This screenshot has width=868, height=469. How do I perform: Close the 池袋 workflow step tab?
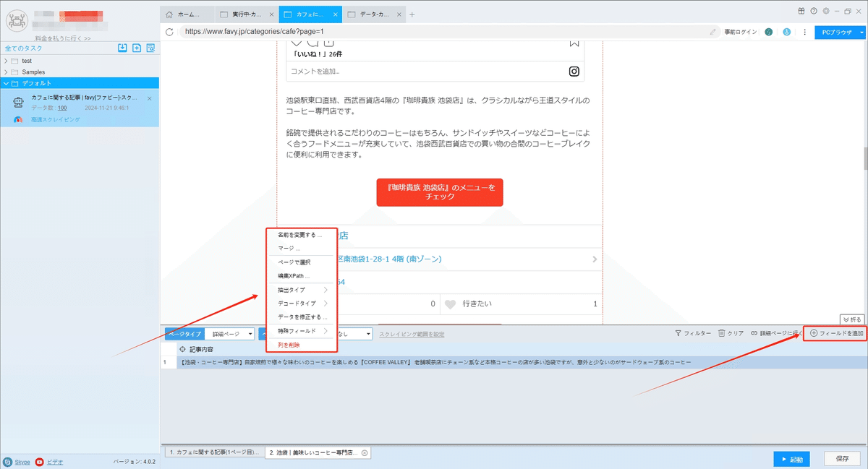[365, 452]
